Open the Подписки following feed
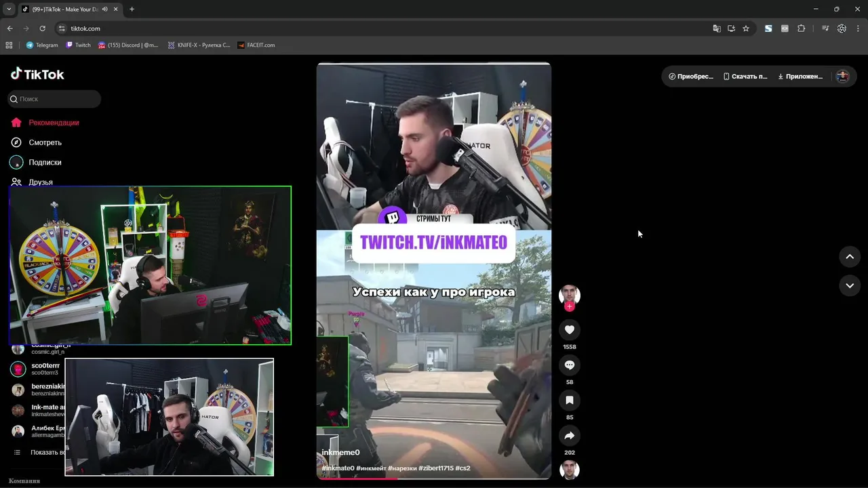 point(36,162)
